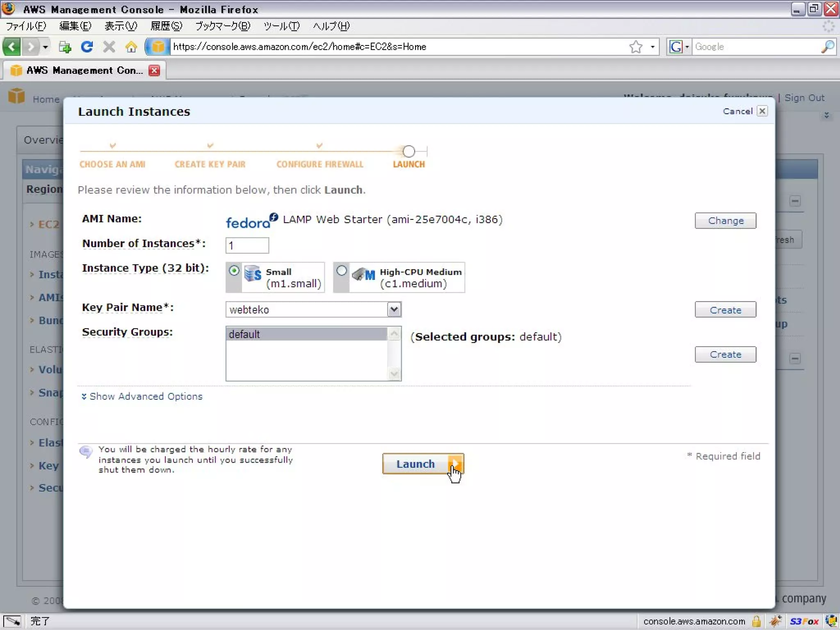Click Cancel in Launch Instances dialog
The width and height of the screenshot is (840, 630).
(737, 111)
